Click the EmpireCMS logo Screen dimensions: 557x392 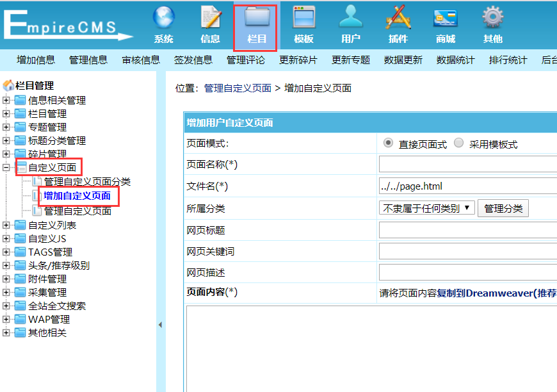(x=67, y=25)
